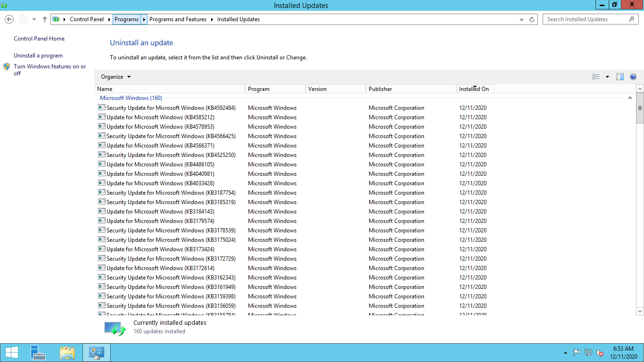Select Update KB4566371 icon

(x=101, y=145)
